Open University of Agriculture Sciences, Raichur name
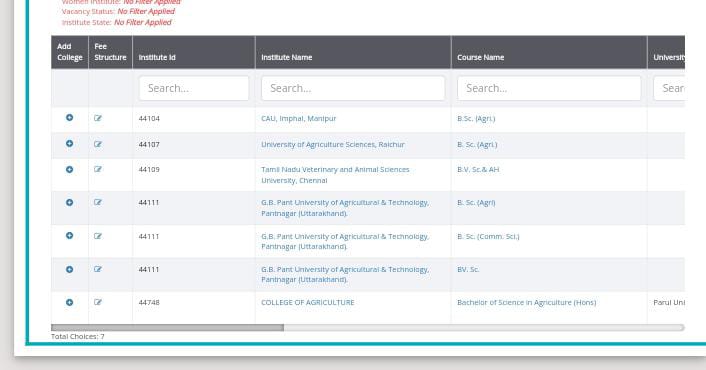706x370 pixels. click(333, 144)
